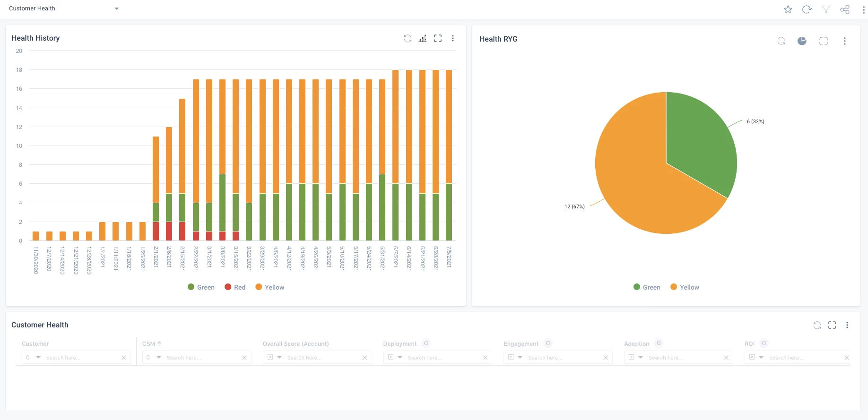Change Health History chart type

(423, 39)
